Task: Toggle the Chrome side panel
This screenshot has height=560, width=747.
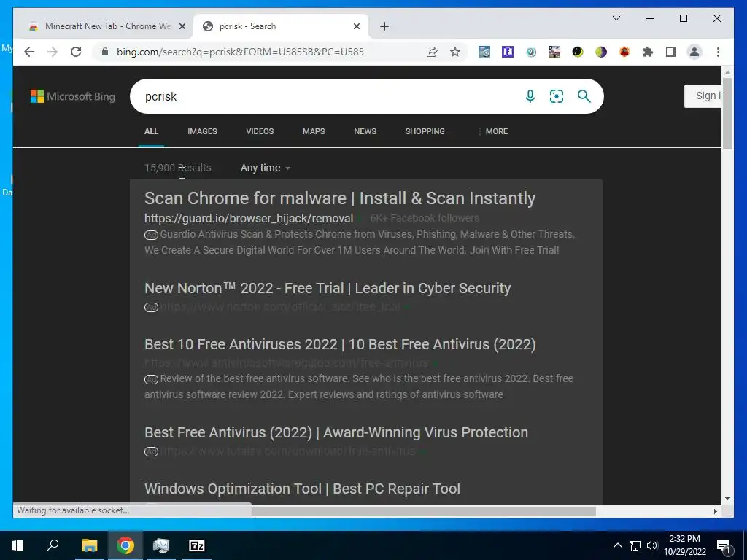Action: tap(671, 52)
